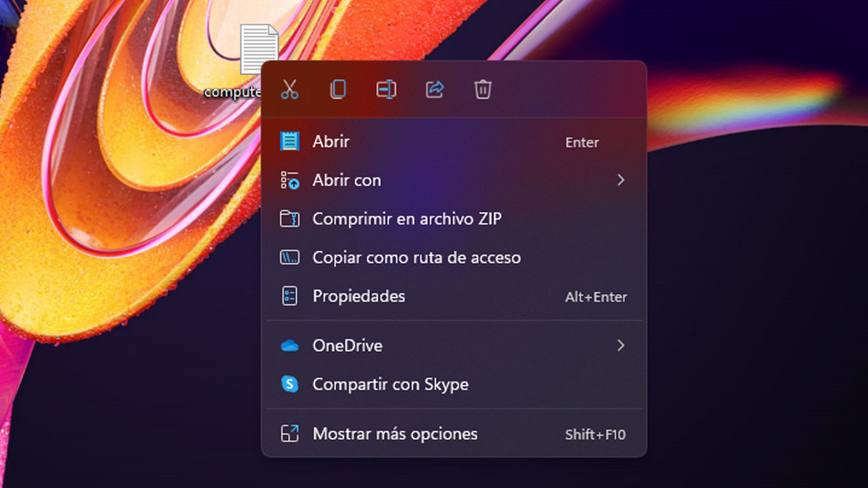Open the OneDrive submenu entry
This screenshot has height=488, width=868.
click(x=454, y=345)
